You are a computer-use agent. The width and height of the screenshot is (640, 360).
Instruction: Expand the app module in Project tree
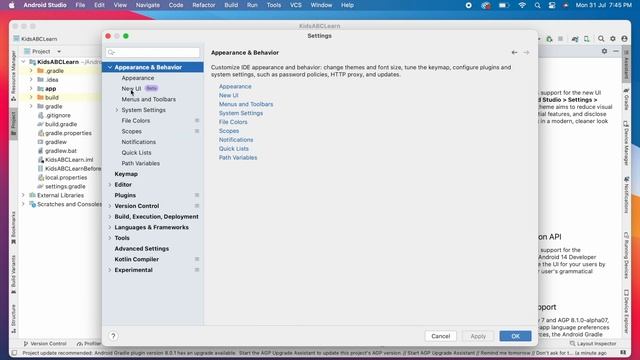pos(31,89)
